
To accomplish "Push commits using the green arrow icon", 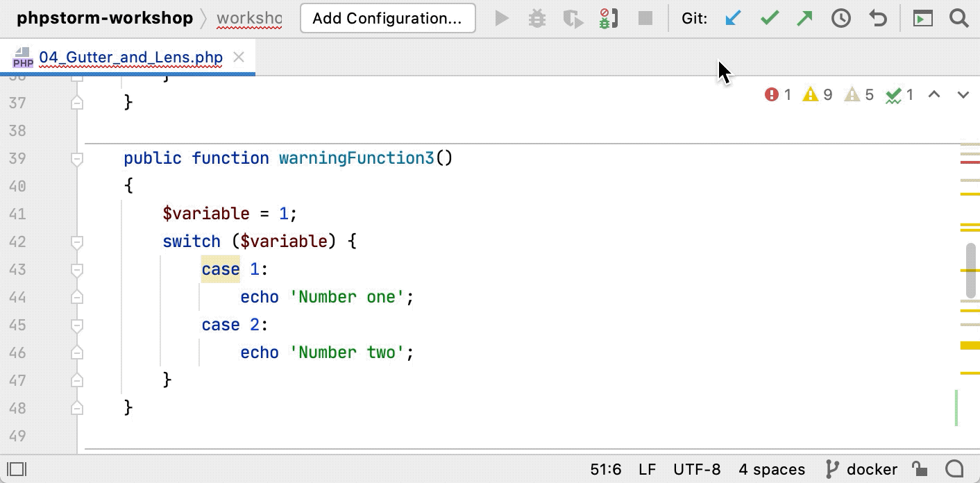I will (x=805, y=18).
